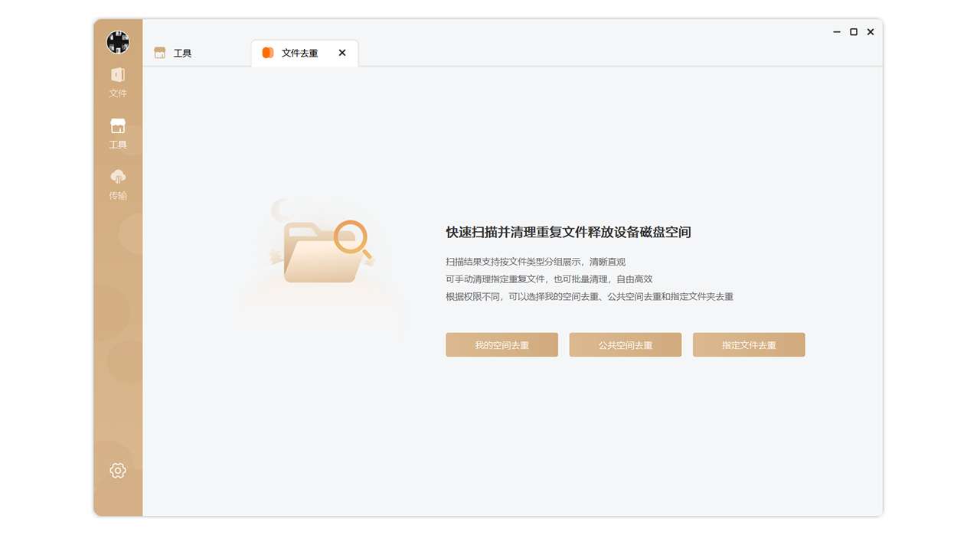Open the 文件 section in the sidebar

point(118,83)
